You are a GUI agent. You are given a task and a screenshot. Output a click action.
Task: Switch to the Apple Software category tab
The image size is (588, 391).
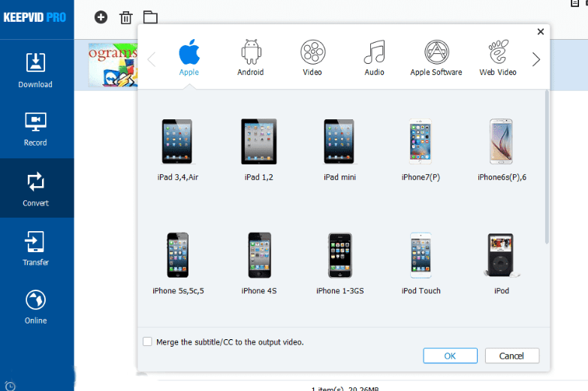[x=436, y=58]
